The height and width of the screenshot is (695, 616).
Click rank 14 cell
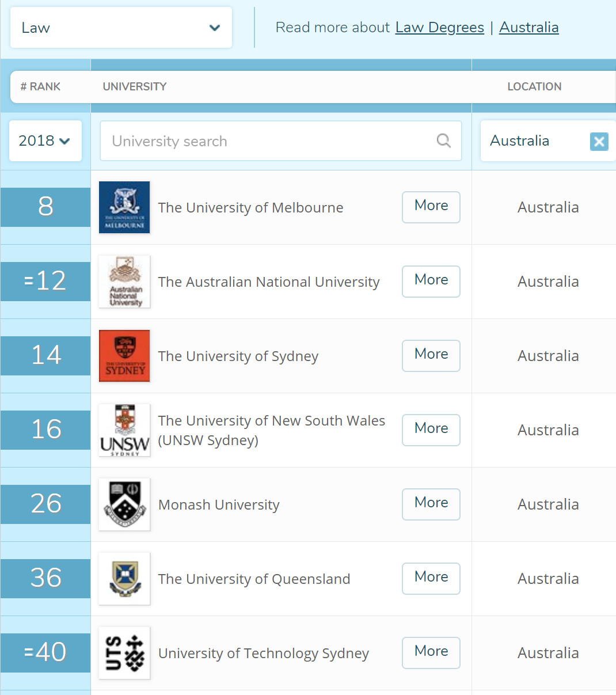[x=45, y=355]
